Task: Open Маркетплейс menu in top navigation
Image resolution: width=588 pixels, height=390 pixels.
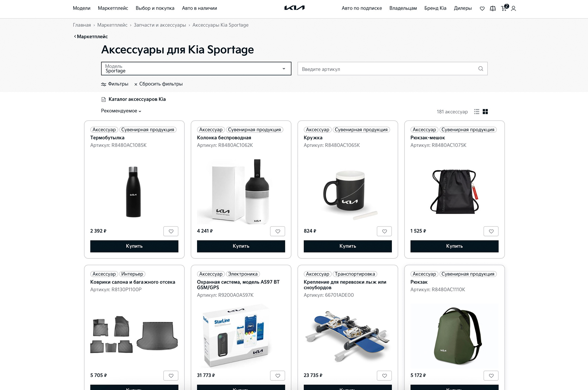Action: [113, 8]
